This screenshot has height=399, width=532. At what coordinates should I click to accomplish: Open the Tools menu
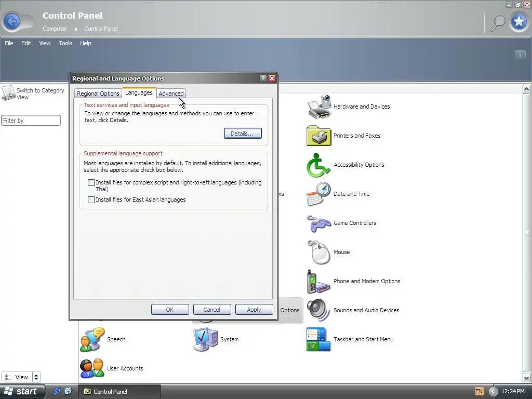pos(65,43)
